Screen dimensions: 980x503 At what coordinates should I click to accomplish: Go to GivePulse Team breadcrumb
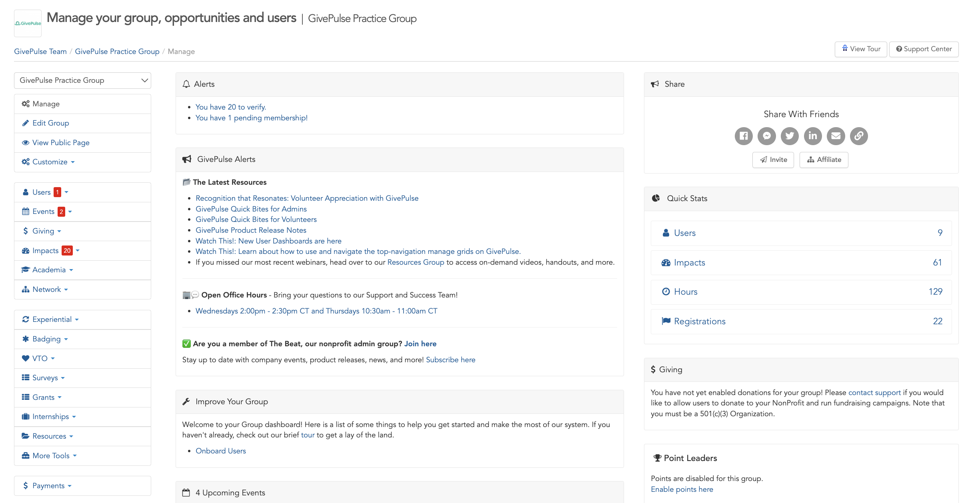coord(40,52)
